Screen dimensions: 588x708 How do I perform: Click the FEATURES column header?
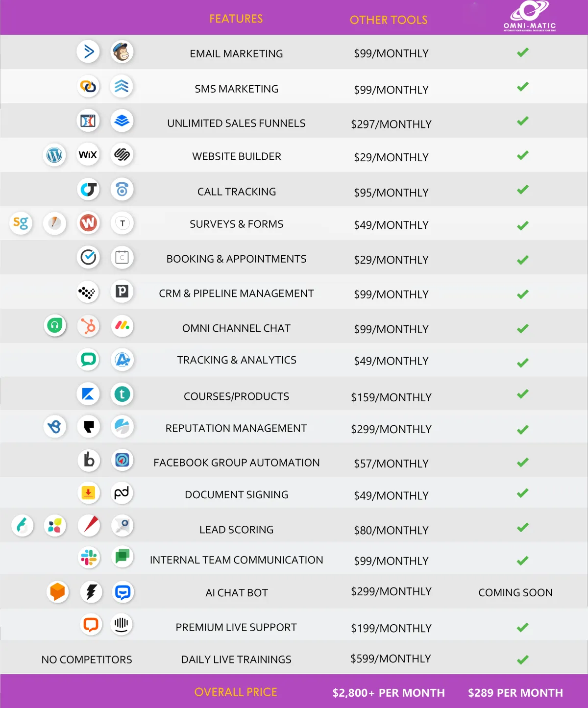[x=236, y=19]
